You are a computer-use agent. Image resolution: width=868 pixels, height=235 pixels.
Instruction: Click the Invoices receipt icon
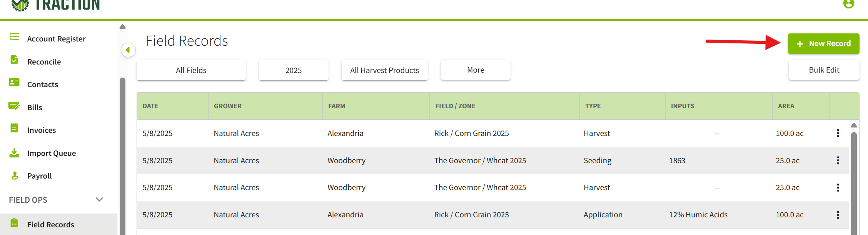click(x=14, y=128)
